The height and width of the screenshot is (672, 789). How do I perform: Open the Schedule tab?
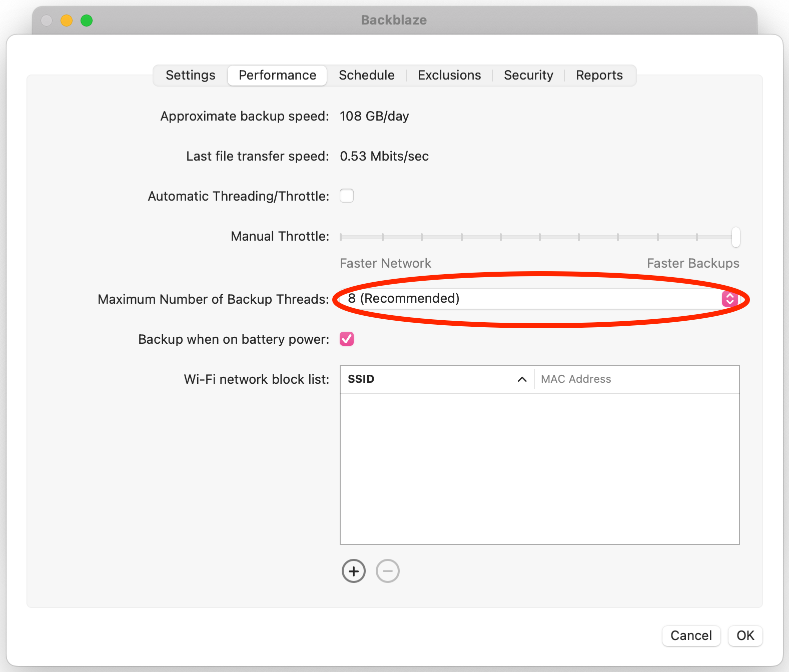[367, 75]
